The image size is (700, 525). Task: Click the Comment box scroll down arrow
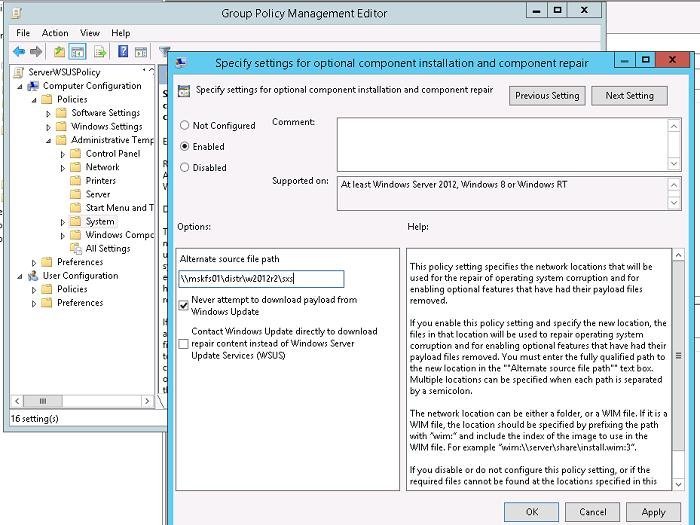tap(674, 164)
